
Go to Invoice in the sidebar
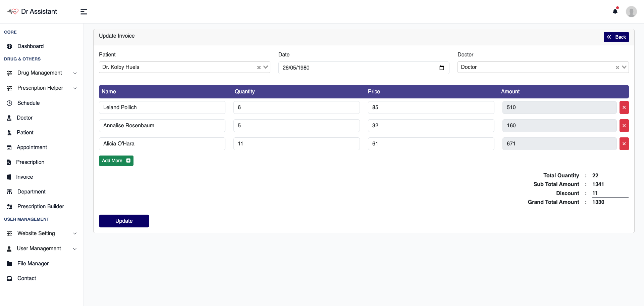(x=24, y=177)
